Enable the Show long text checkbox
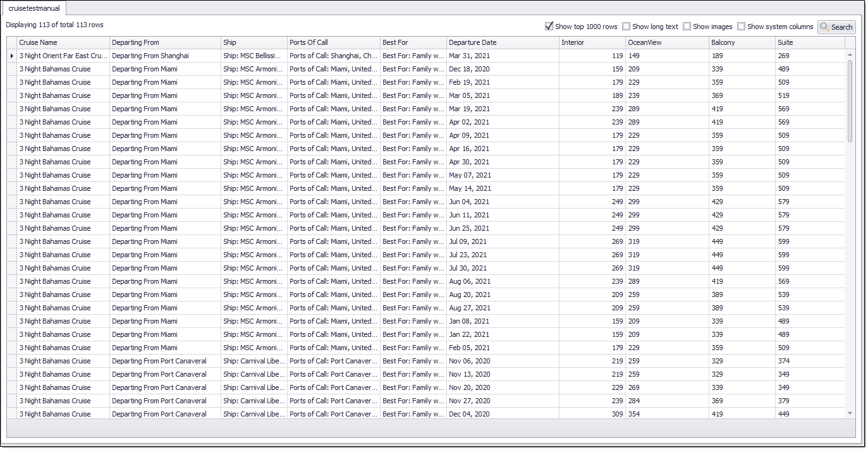868x450 pixels. click(626, 27)
